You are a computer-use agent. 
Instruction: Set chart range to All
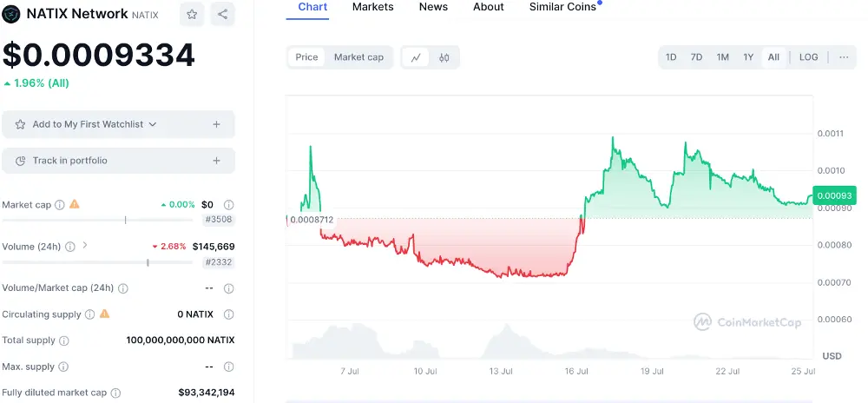(x=774, y=57)
